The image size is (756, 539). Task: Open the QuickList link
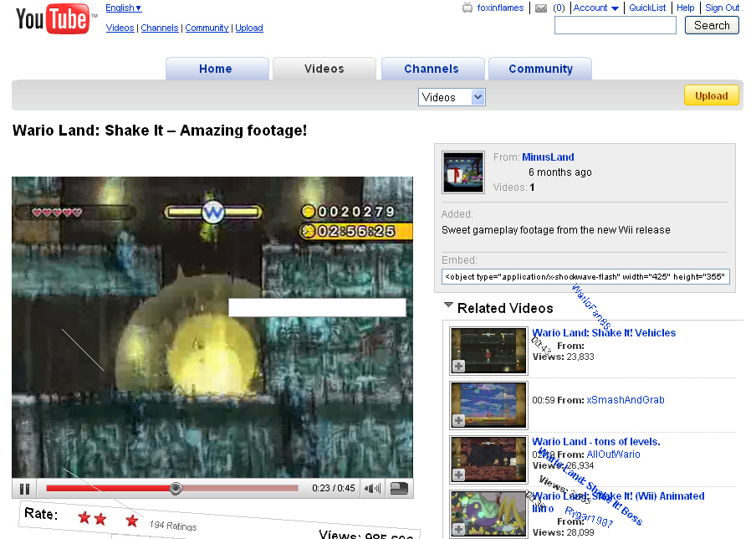click(x=647, y=8)
